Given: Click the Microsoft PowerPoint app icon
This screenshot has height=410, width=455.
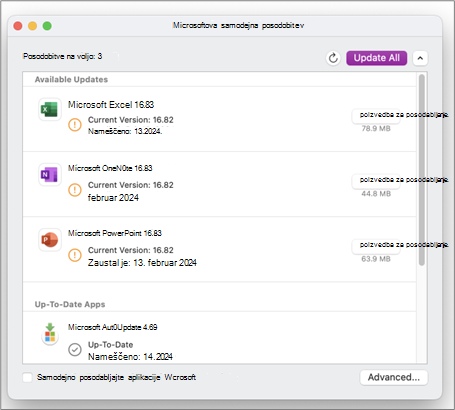Looking at the screenshot, I should [x=49, y=240].
